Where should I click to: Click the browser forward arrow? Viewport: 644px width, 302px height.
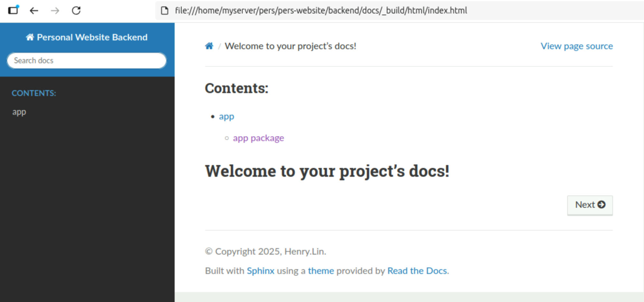[55, 11]
